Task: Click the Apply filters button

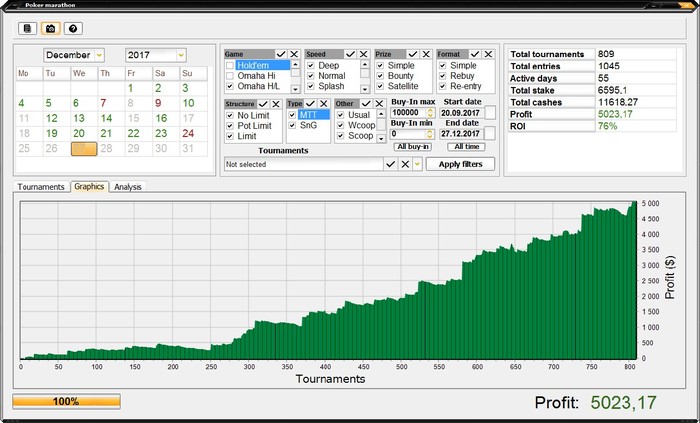Action: click(x=460, y=164)
